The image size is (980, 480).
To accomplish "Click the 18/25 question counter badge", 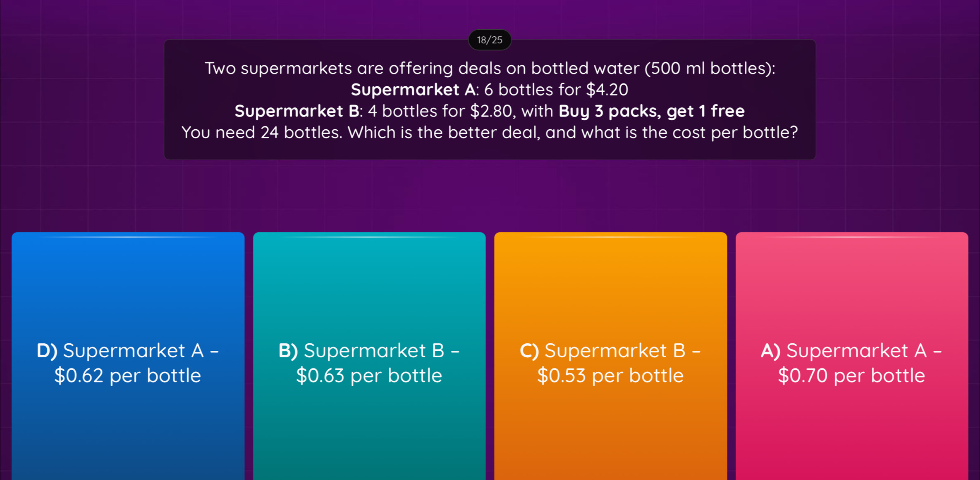I will pos(490,40).
